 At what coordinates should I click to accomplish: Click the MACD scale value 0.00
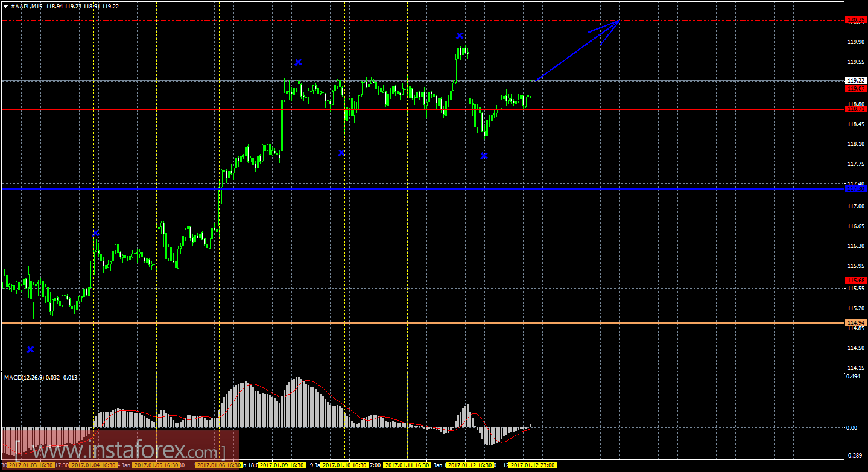852,428
